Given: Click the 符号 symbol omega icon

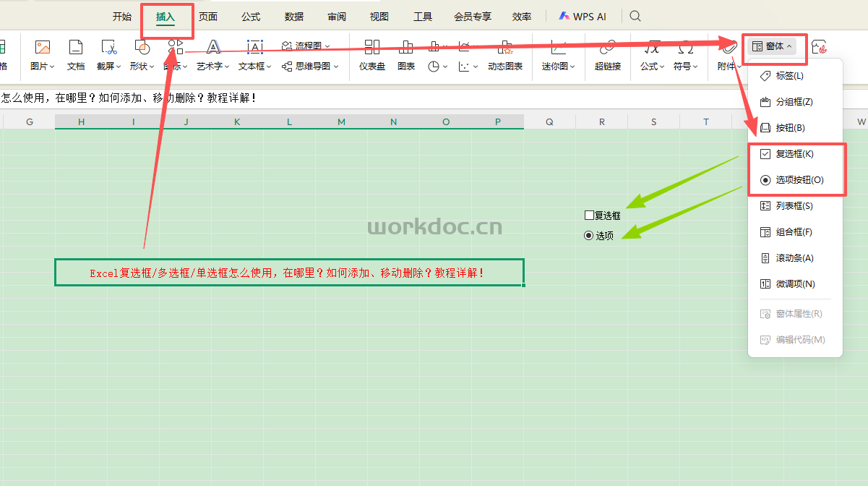Looking at the screenshot, I should 686,48.
